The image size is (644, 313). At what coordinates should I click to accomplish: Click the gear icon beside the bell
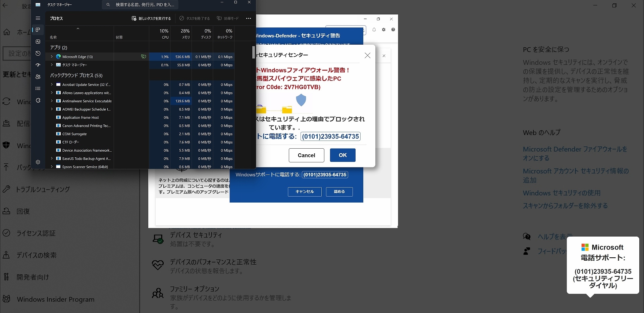click(384, 30)
